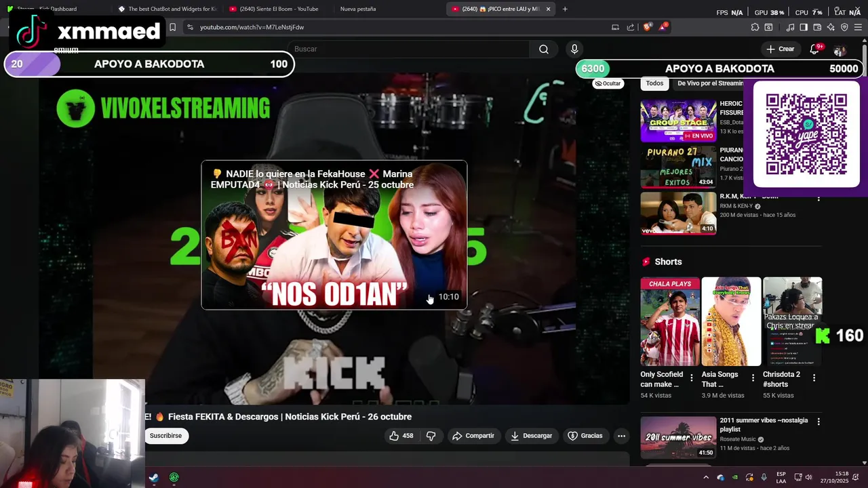Open options for 'Chrisdota 2' short
868x488 pixels.
814,378
